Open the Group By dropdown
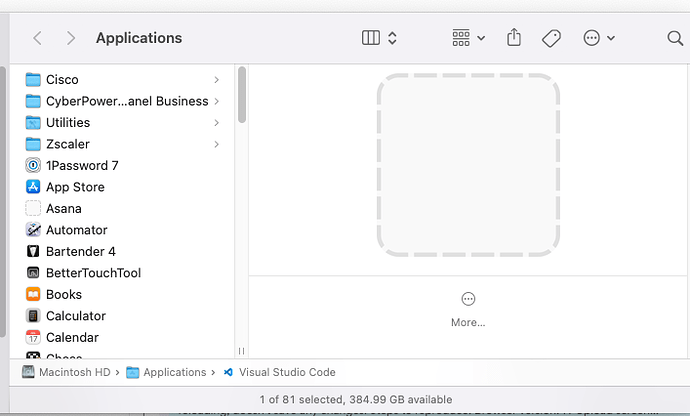Screen dimensions: 690x416 coord(468,38)
